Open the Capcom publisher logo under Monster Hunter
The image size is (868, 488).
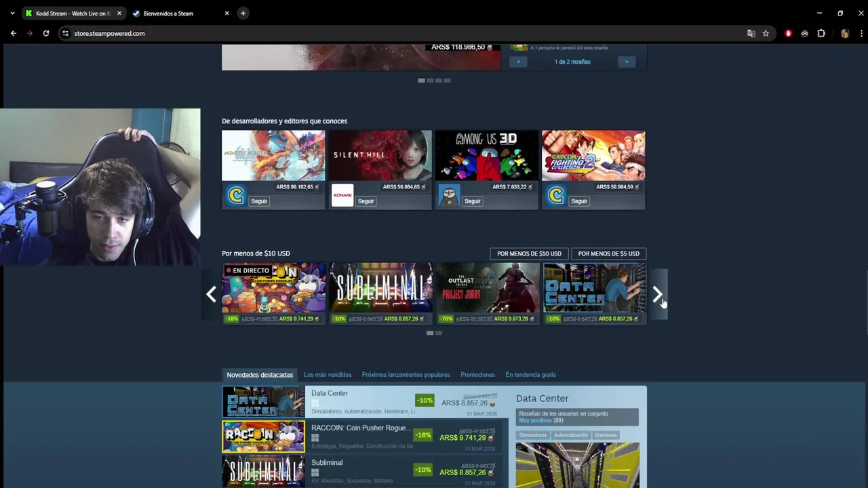coord(235,196)
